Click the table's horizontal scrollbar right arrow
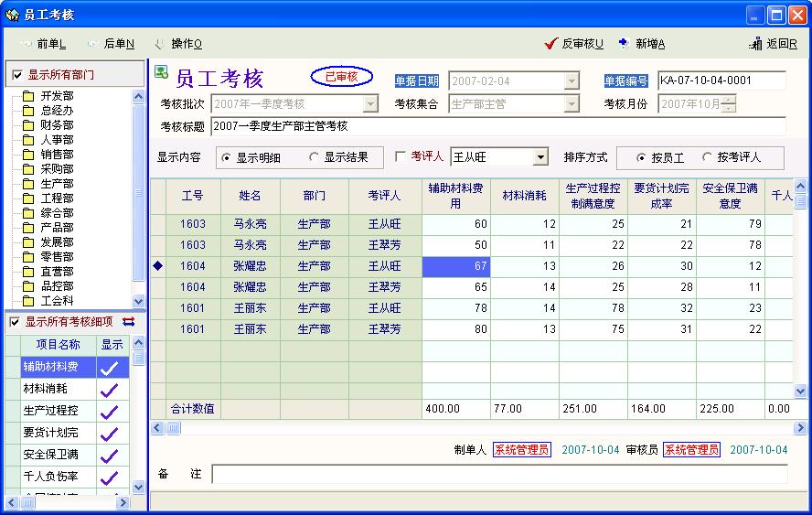The height and width of the screenshot is (515, 812). pos(801,427)
